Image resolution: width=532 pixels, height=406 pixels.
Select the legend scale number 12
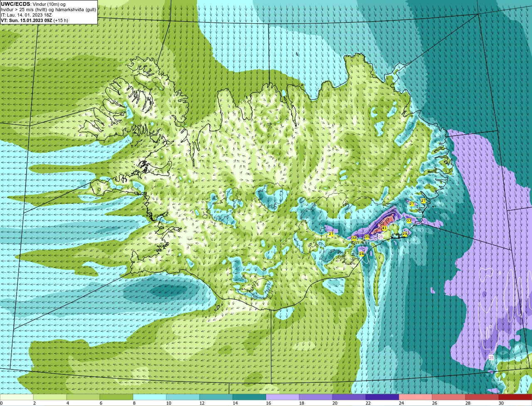pos(202,403)
